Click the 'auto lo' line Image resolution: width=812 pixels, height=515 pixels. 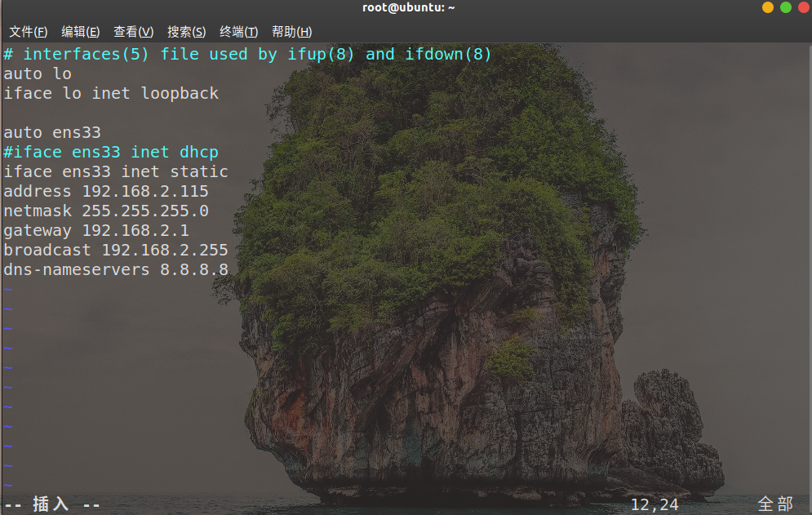coord(38,73)
